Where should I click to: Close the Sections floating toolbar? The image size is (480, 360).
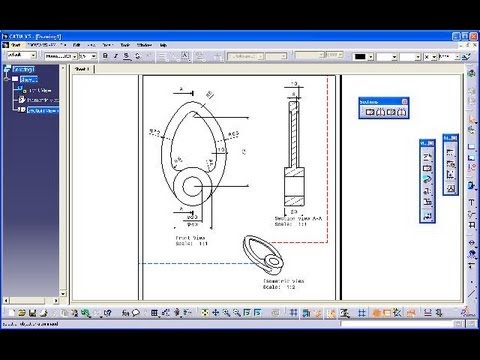(404, 102)
